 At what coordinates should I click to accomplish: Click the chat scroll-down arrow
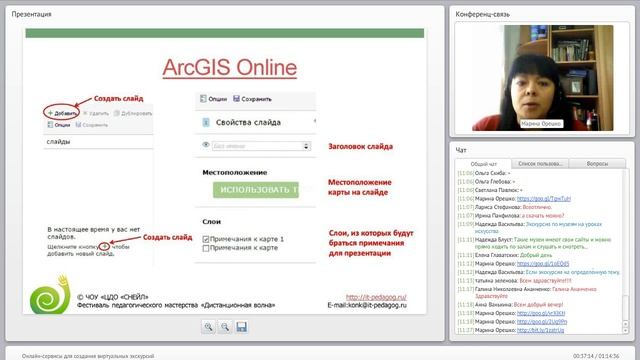pyautogui.click(x=625, y=330)
